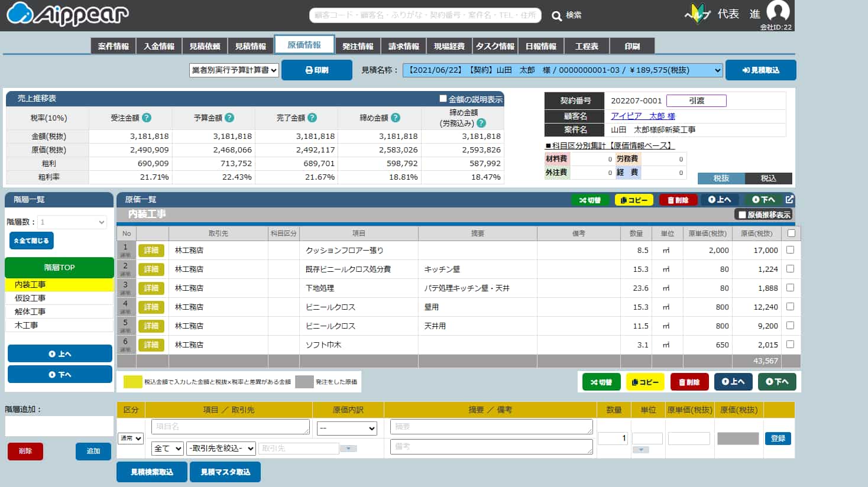Click the search magnifier icon
The height and width of the screenshot is (487, 868).
(556, 16)
